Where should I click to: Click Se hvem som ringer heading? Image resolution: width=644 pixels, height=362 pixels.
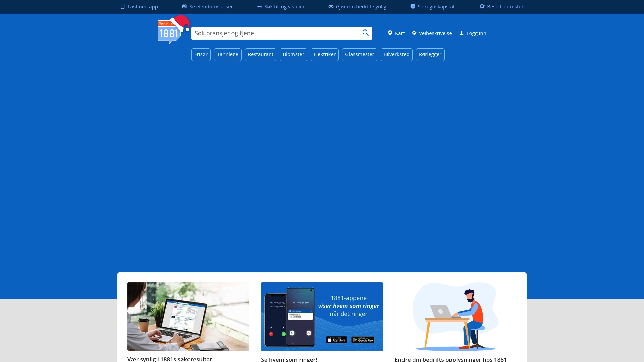[289, 359]
